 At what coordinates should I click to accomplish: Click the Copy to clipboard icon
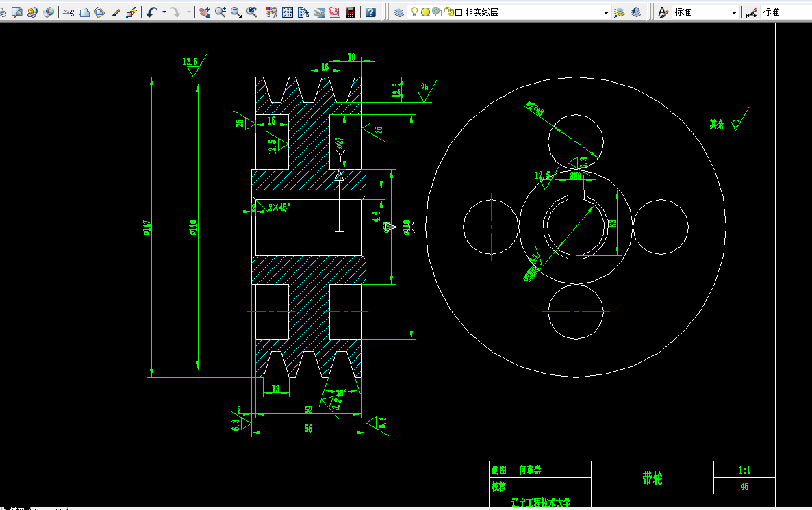(x=84, y=12)
